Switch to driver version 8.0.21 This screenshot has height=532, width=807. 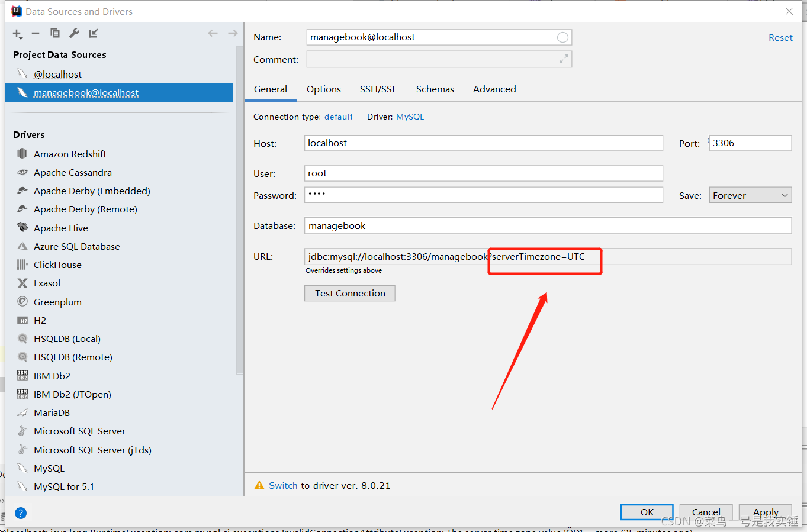click(x=283, y=485)
